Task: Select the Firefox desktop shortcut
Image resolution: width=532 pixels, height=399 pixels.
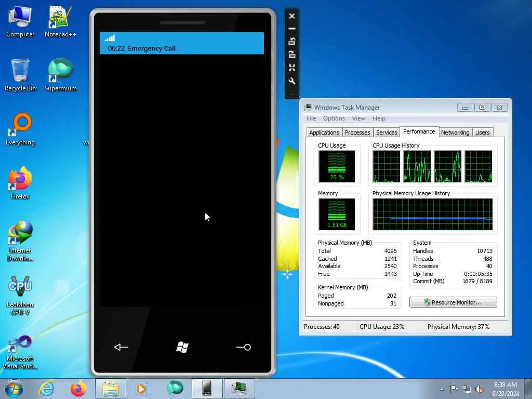Action: click(20, 183)
